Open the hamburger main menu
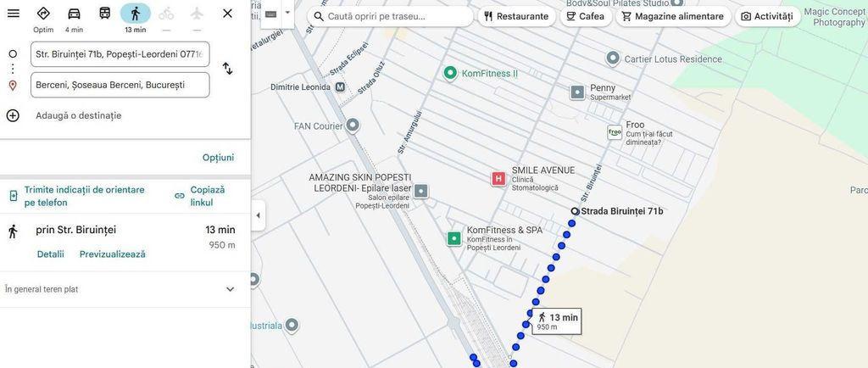Image resolution: width=868 pixels, height=368 pixels. tap(14, 14)
